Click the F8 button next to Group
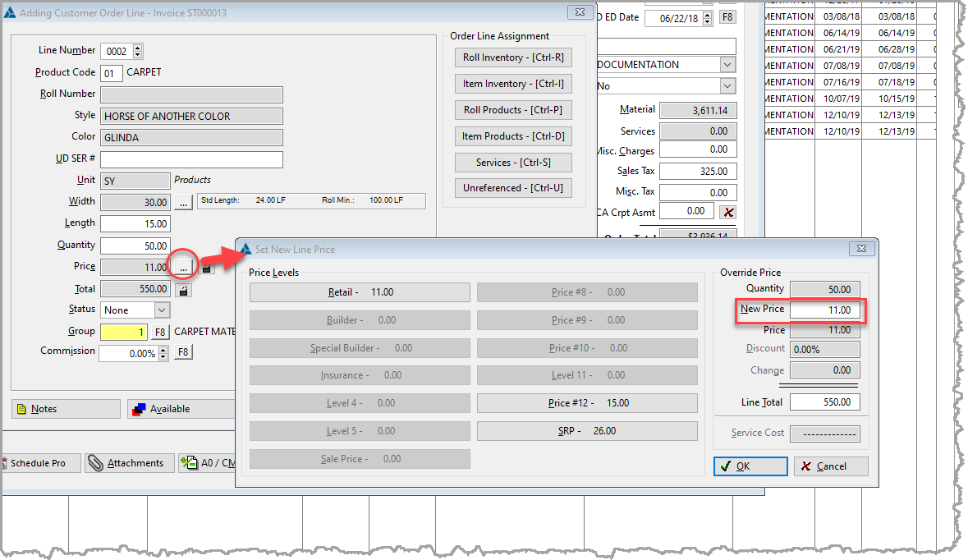968x560 pixels. [x=160, y=333]
